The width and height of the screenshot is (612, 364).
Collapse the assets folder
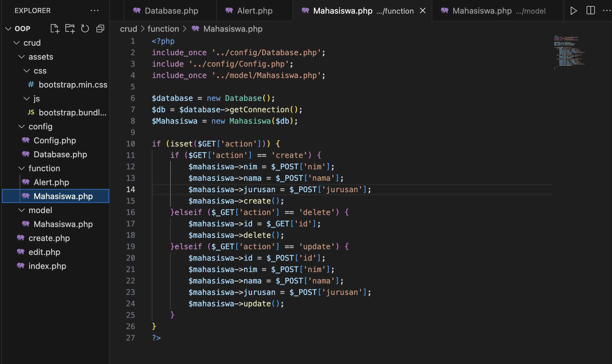point(22,57)
